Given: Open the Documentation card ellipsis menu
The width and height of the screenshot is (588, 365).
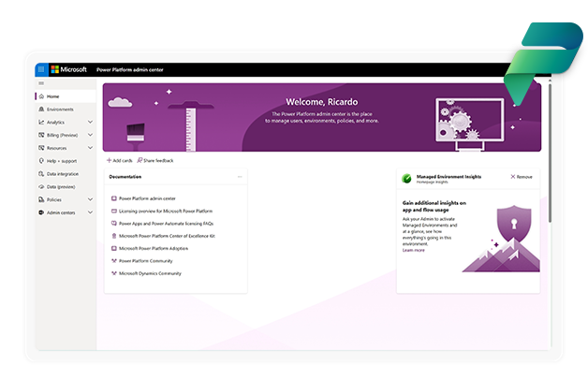Looking at the screenshot, I should pos(240,177).
